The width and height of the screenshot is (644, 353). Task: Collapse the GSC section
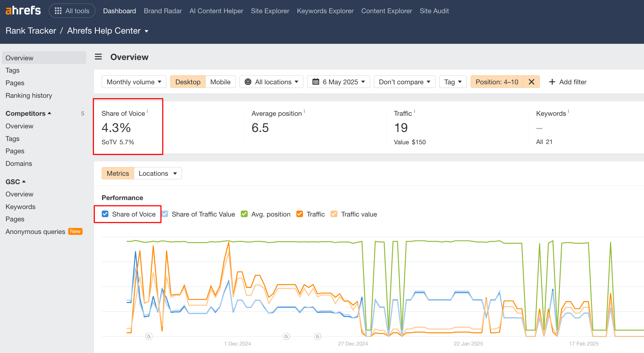(16, 182)
